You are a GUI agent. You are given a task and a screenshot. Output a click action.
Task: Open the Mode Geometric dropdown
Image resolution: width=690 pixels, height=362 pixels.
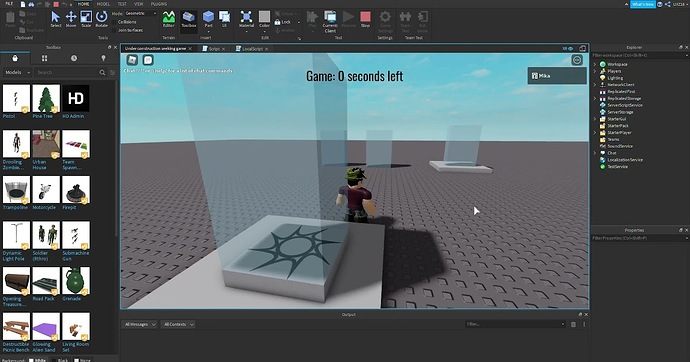[140, 14]
